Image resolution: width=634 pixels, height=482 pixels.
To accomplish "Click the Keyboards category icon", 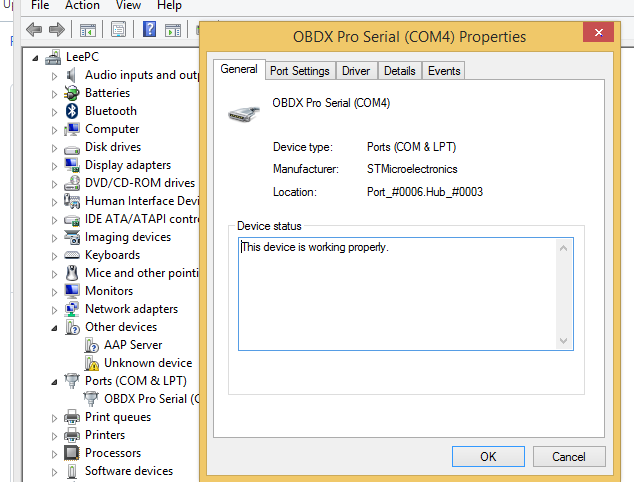I will 72,255.
